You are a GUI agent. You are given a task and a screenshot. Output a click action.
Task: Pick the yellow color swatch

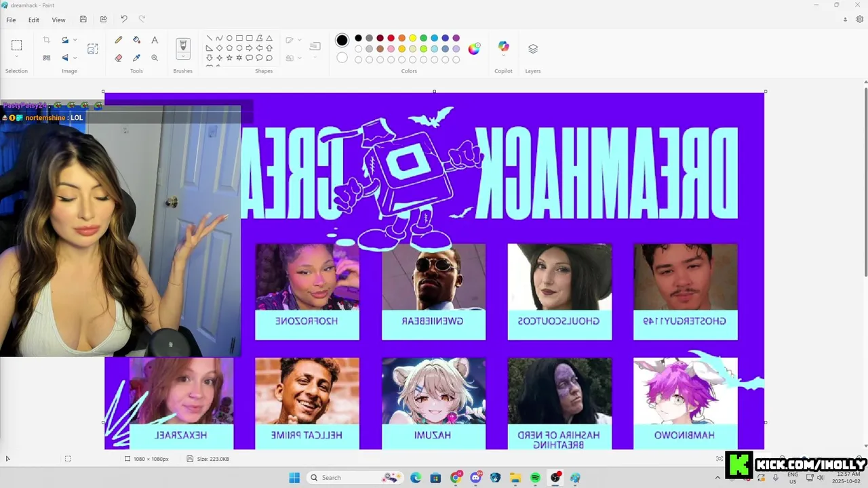tap(413, 38)
